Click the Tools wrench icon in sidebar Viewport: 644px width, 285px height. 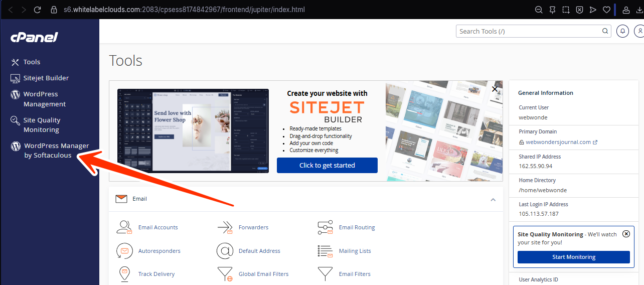point(15,62)
